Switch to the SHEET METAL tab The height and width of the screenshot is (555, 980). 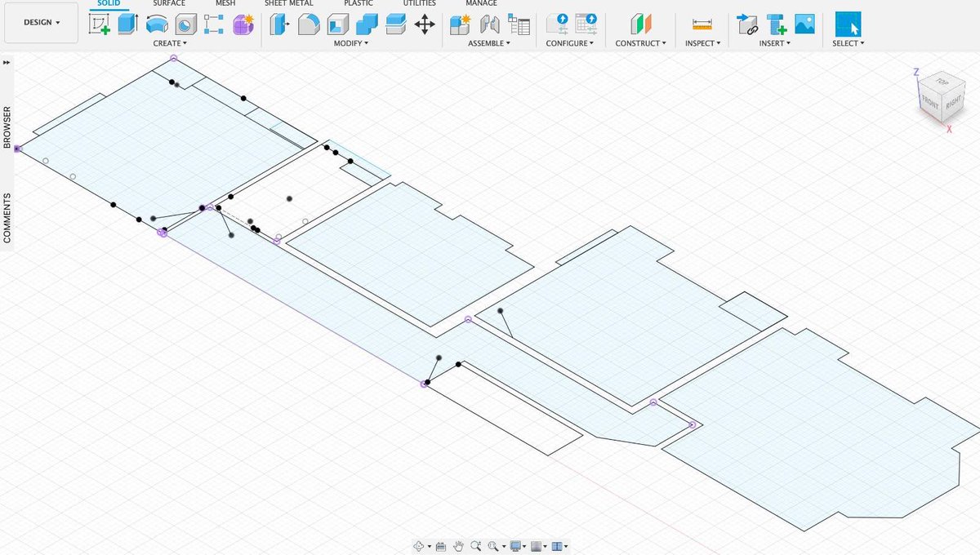289,4
